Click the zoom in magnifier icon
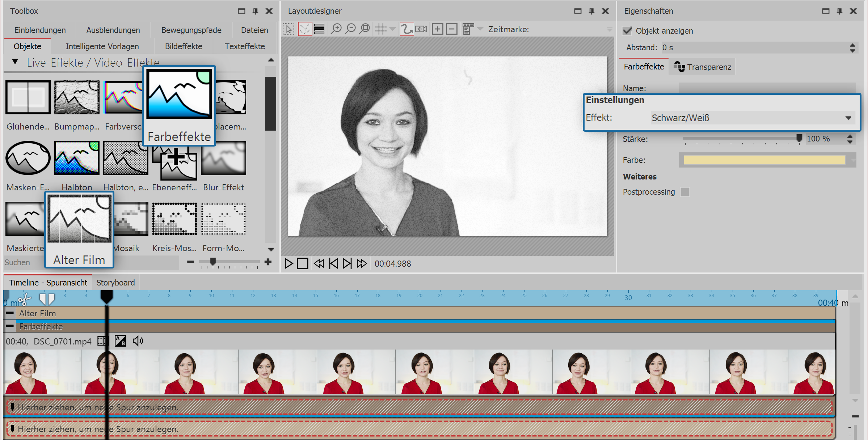The height and width of the screenshot is (440, 868). (336, 29)
